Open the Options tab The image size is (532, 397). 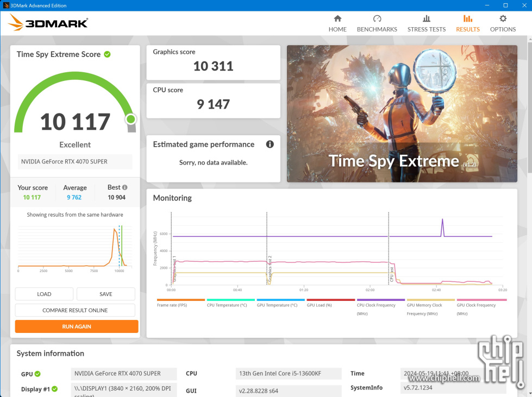503,23
